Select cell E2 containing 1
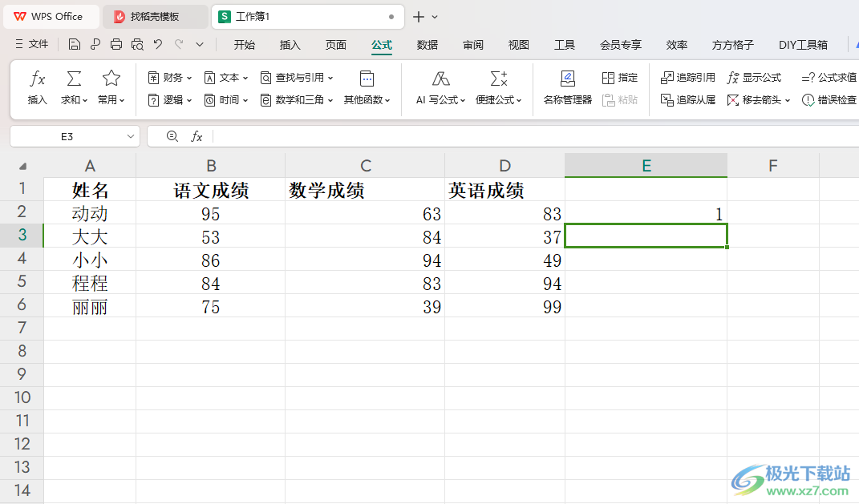The width and height of the screenshot is (859, 504). (646, 213)
